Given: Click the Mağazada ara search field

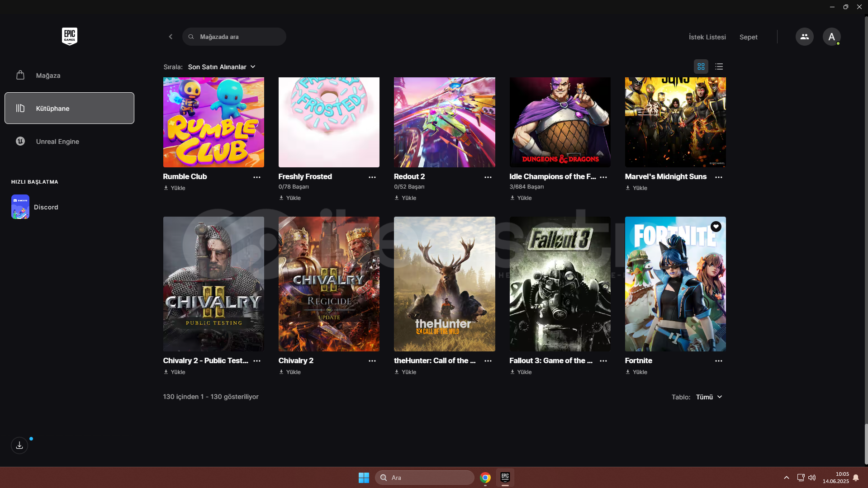Looking at the screenshot, I should [234, 37].
